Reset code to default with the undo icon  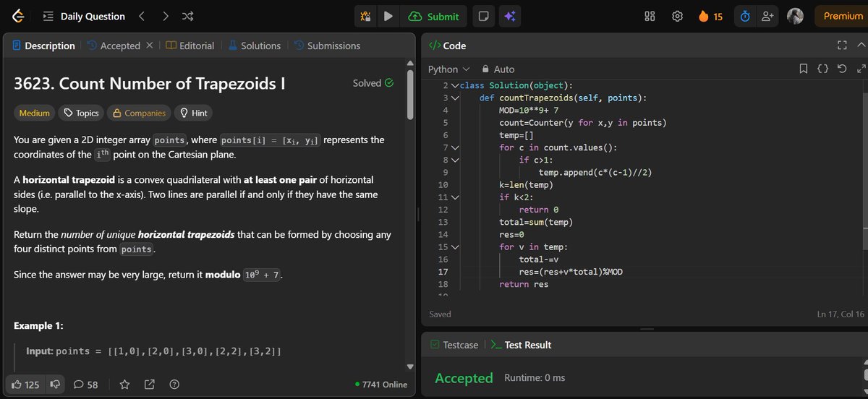[841, 69]
